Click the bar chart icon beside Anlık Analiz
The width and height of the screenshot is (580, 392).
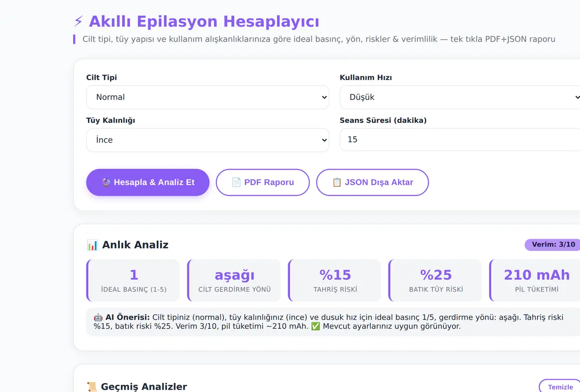[92, 245]
